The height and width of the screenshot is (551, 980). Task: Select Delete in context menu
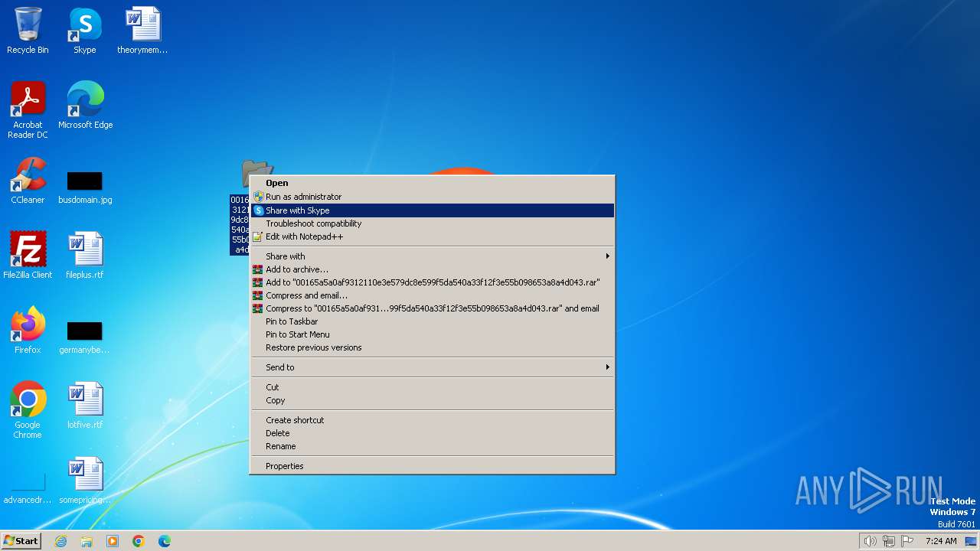(x=433, y=433)
